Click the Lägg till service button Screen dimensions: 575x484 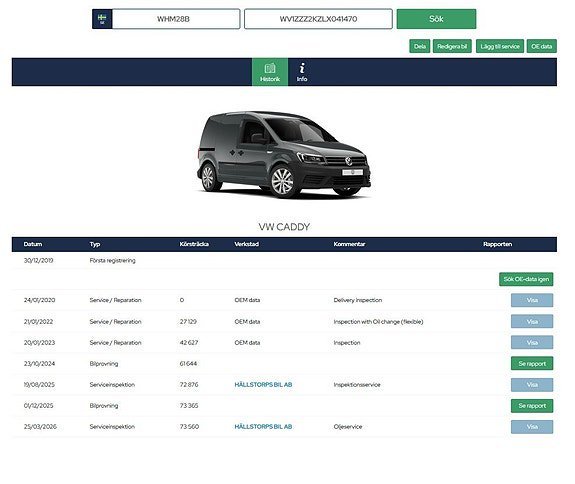pyautogui.click(x=500, y=47)
